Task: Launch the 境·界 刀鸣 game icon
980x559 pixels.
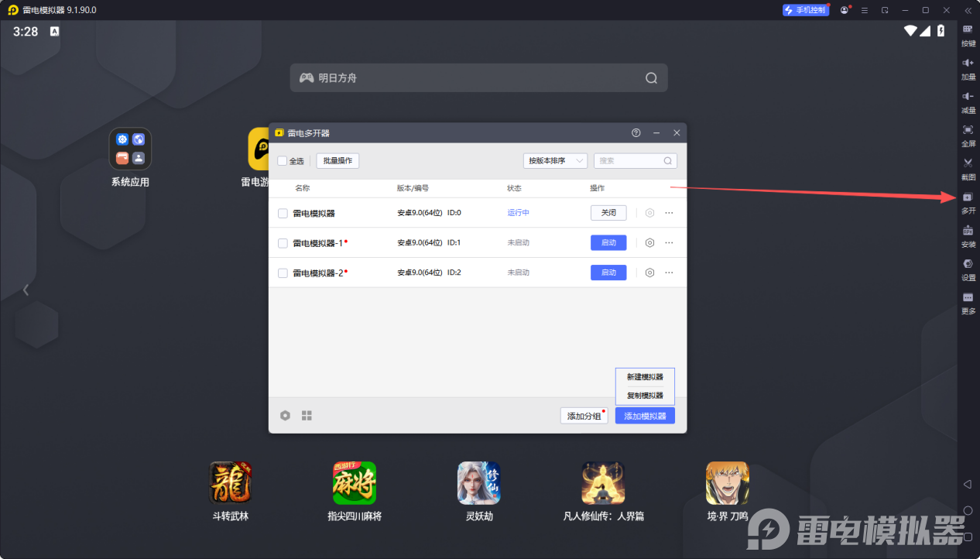Action: pos(728,483)
